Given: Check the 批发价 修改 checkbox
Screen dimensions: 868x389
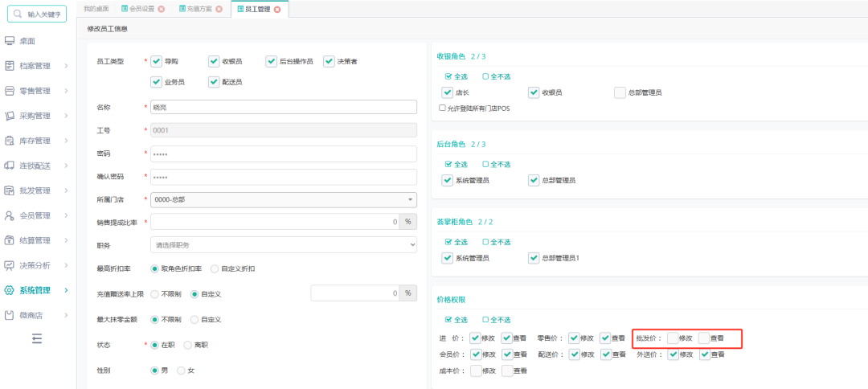Looking at the screenshot, I should coord(674,338).
